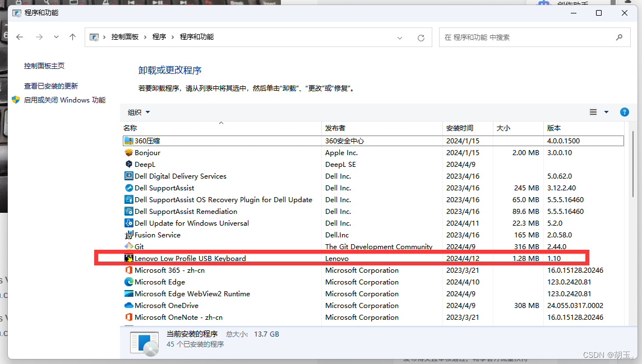Click the Microsoft Edge WebView2 Runtime icon
This screenshot has height=364, width=642.
click(128, 293)
